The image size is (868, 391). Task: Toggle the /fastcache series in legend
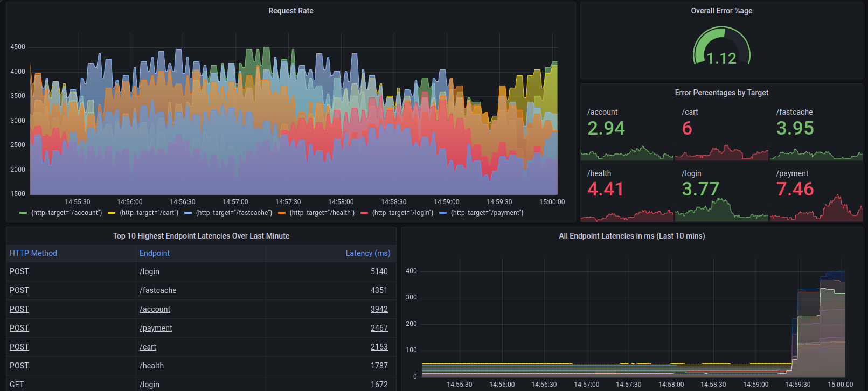[234, 213]
